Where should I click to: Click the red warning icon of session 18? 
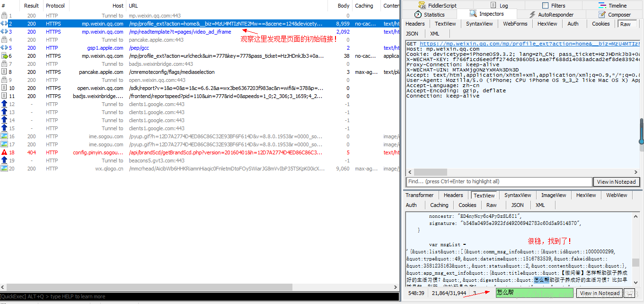(x=4, y=152)
